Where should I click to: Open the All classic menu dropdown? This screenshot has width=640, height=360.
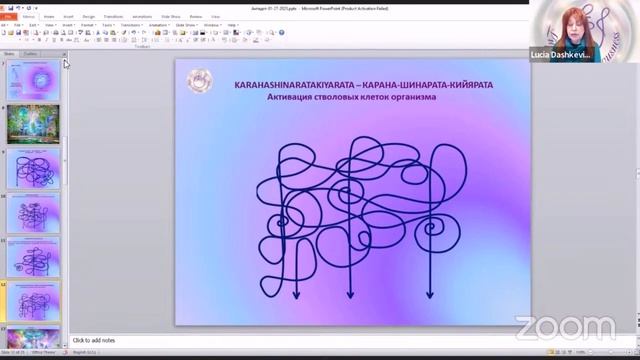pos(4,25)
